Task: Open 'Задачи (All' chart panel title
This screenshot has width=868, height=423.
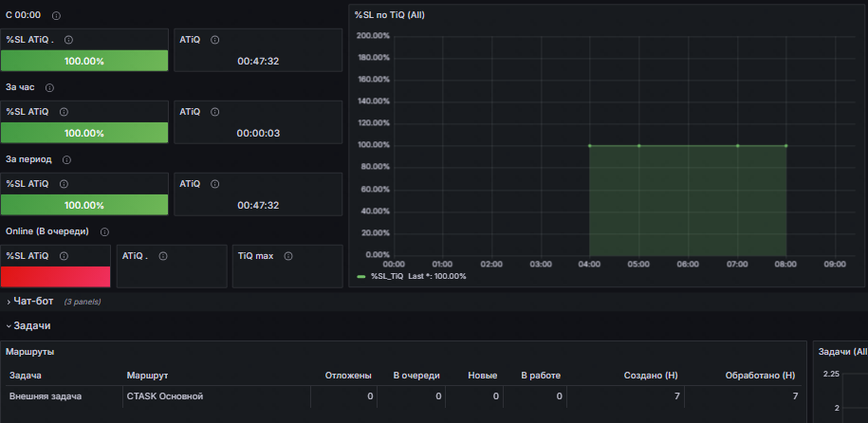Action: [x=842, y=352]
